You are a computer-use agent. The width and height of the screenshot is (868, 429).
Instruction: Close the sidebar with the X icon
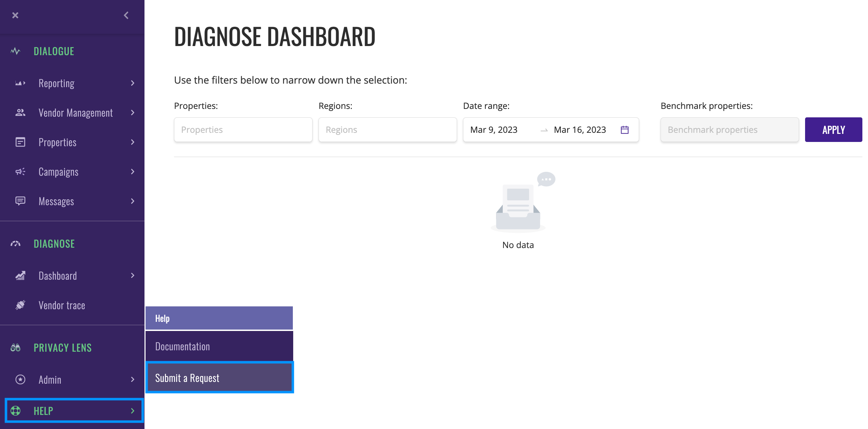15,15
